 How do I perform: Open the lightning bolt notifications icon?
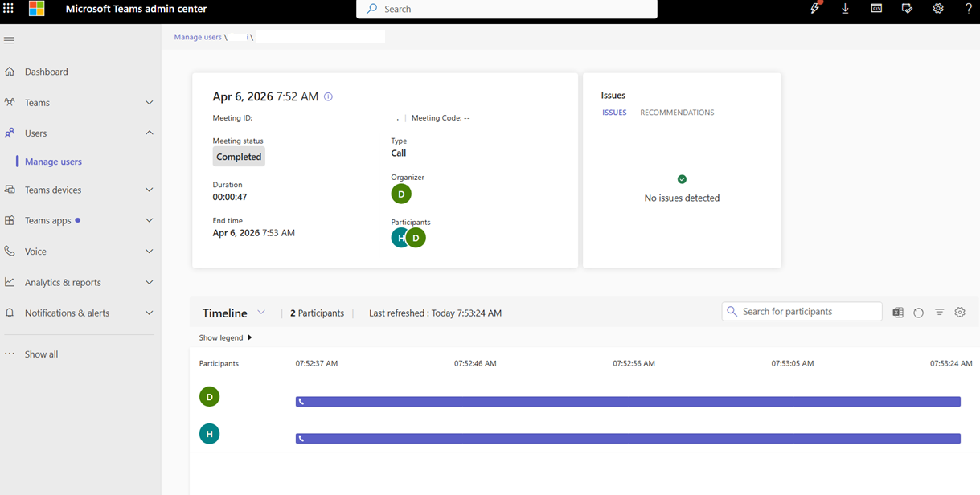click(x=815, y=9)
